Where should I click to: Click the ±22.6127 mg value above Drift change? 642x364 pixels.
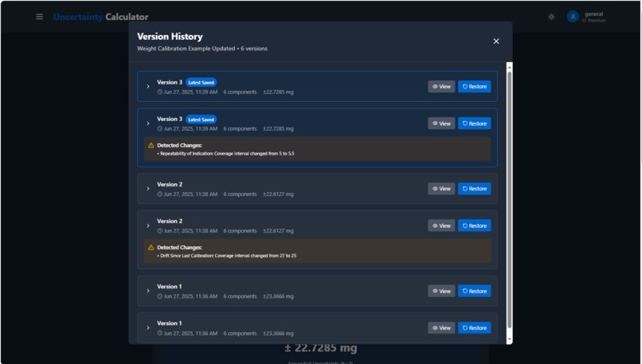tap(279, 231)
